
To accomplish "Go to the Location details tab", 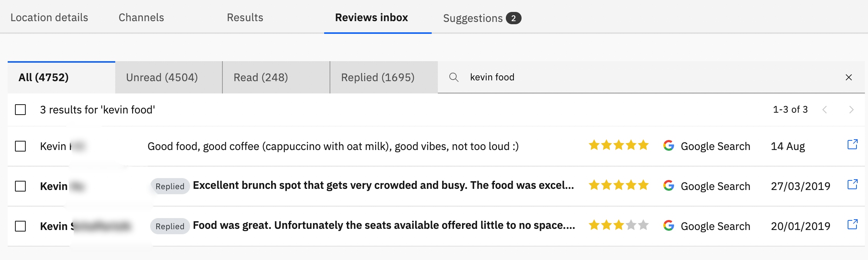I will coord(49,17).
